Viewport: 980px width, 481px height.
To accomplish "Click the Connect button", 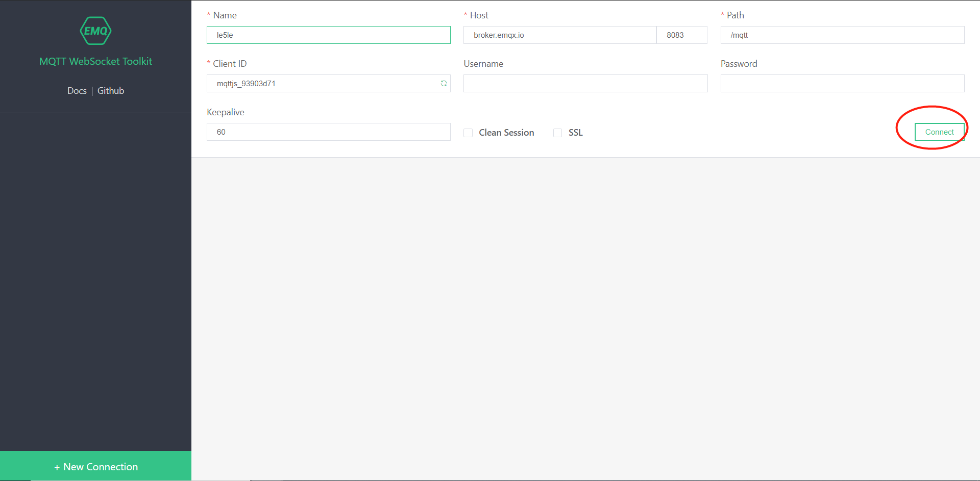I will (x=939, y=132).
